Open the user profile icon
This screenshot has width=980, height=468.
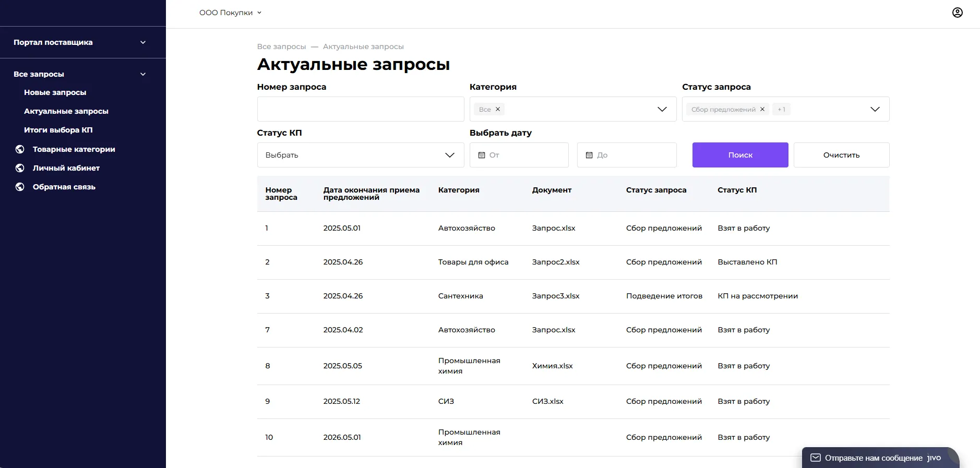(957, 13)
